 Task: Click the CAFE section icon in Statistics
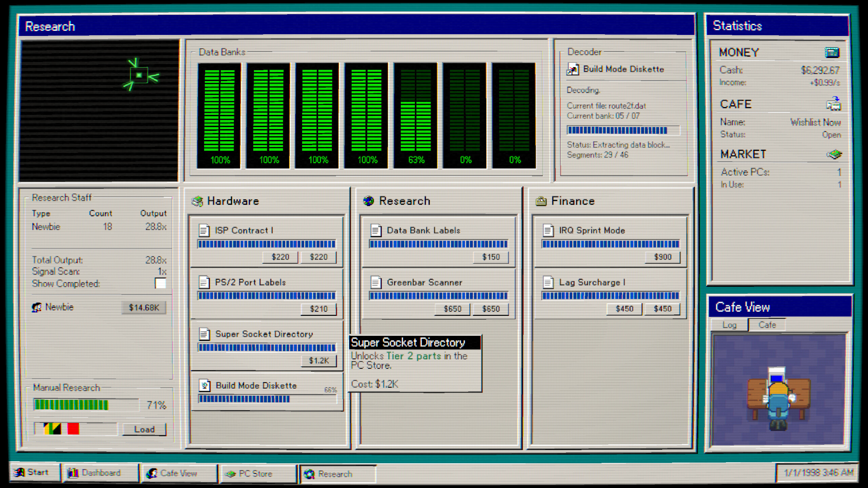[833, 104]
